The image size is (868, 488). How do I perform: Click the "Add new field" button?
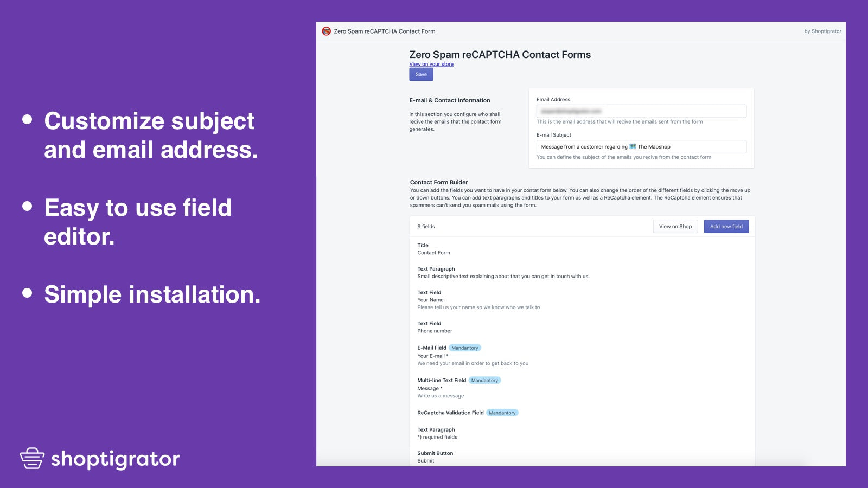pyautogui.click(x=726, y=226)
